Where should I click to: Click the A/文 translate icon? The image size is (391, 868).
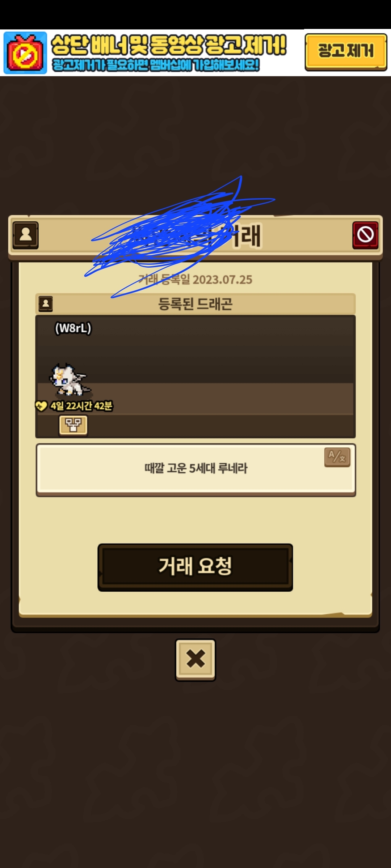[x=337, y=457]
